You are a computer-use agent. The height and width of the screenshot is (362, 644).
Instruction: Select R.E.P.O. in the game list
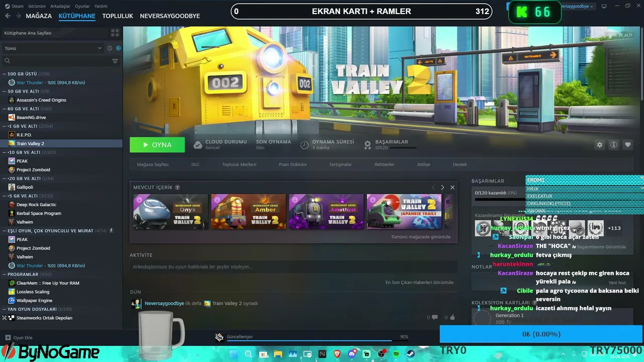(x=24, y=135)
